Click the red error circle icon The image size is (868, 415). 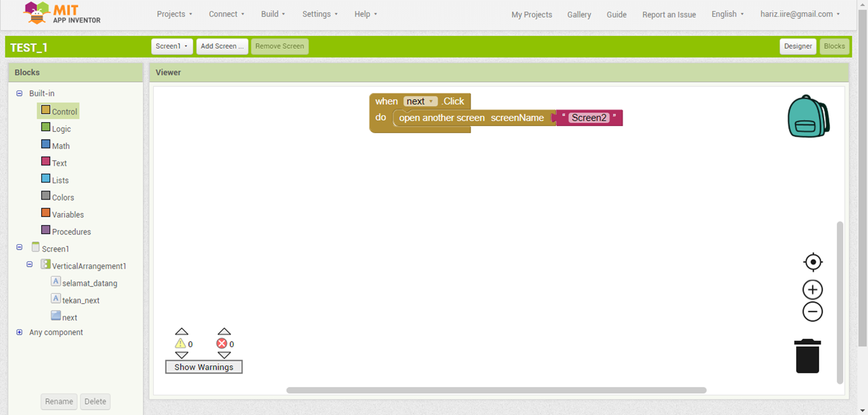point(222,344)
